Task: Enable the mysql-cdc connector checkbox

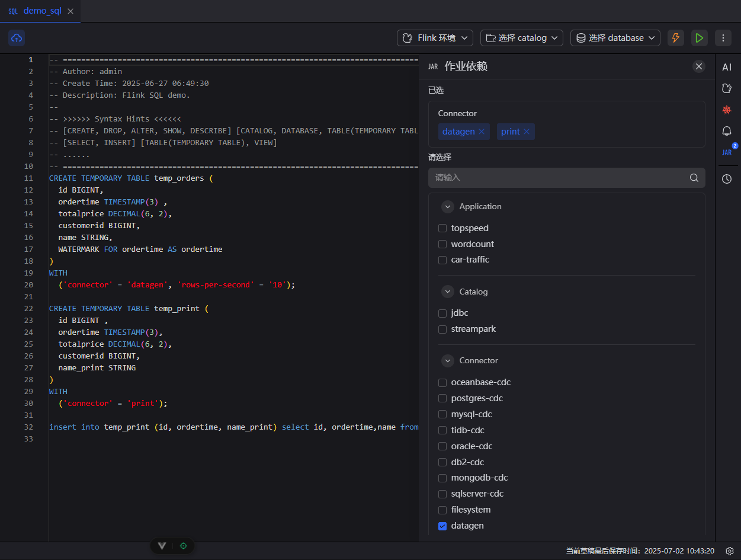Action: (x=442, y=414)
